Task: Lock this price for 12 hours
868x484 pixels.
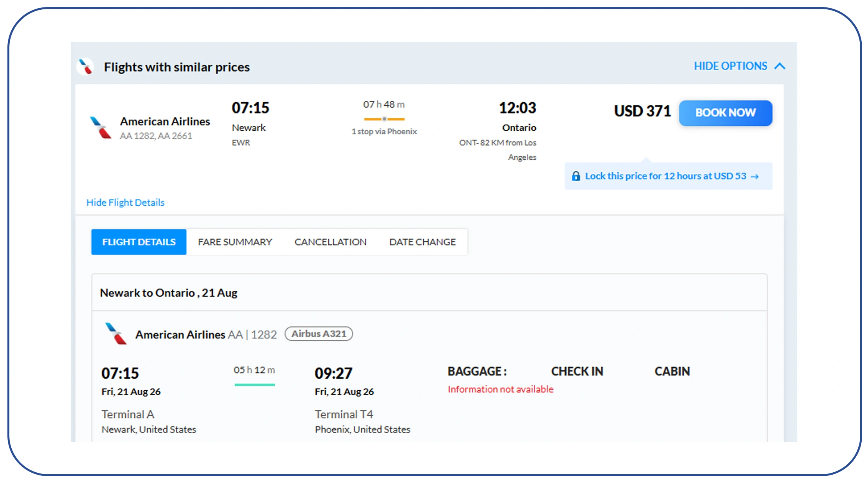Action: (668, 176)
